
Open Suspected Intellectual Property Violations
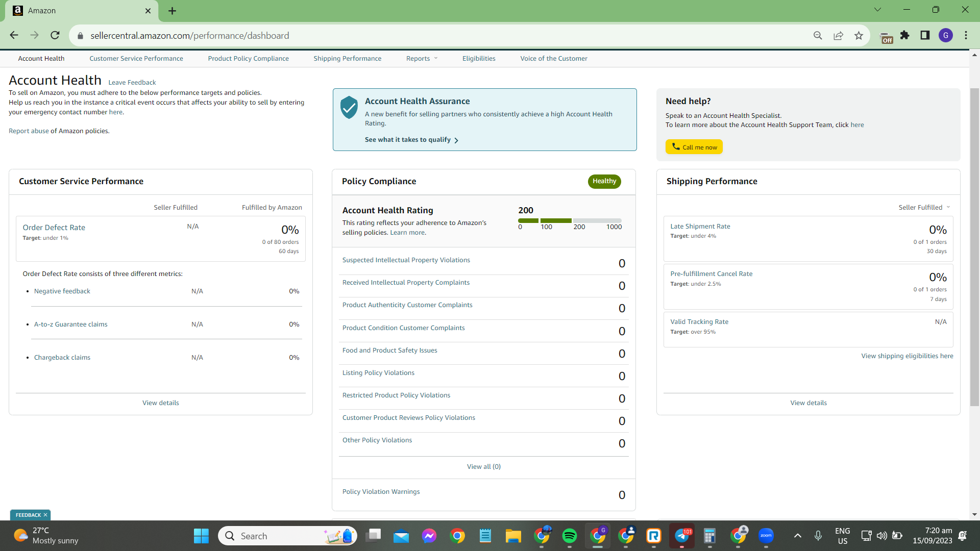click(x=406, y=260)
